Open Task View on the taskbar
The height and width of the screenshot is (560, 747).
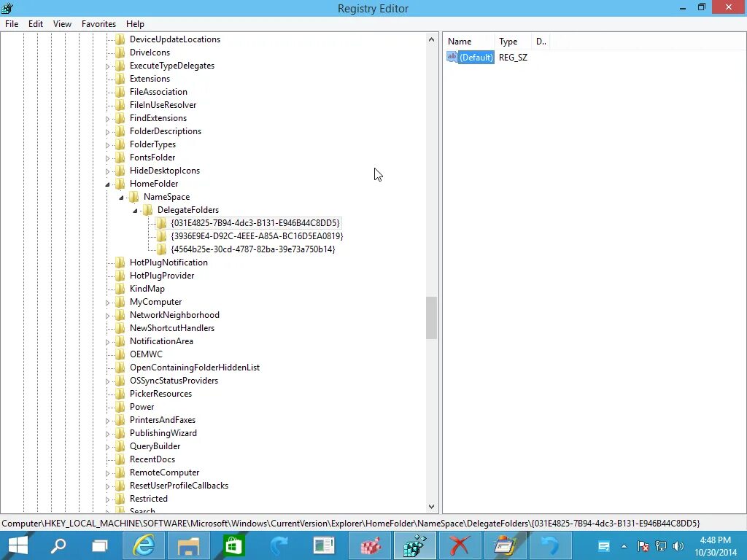pos(99,545)
